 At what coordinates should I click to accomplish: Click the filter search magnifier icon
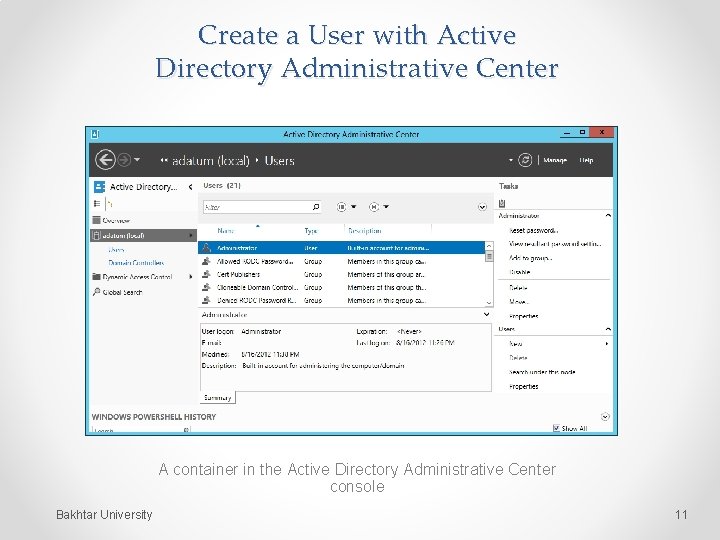click(x=316, y=207)
